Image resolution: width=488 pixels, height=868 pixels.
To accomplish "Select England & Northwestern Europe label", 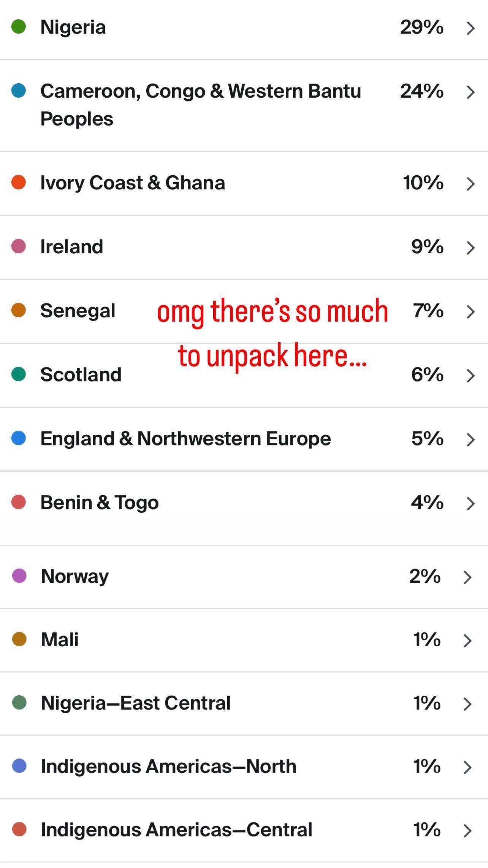I will 185,439.
